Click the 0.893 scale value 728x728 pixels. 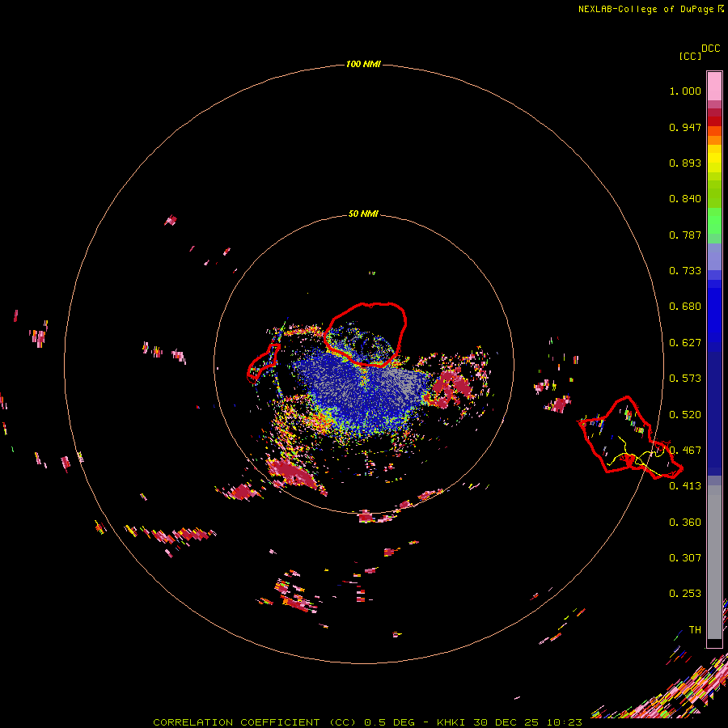click(x=685, y=163)
